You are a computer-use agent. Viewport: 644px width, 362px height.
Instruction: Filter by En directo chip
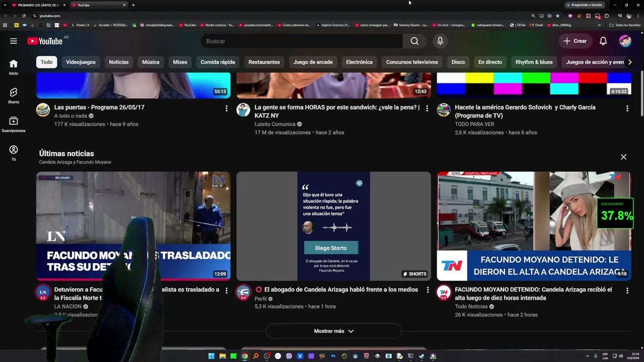point(490,62)
